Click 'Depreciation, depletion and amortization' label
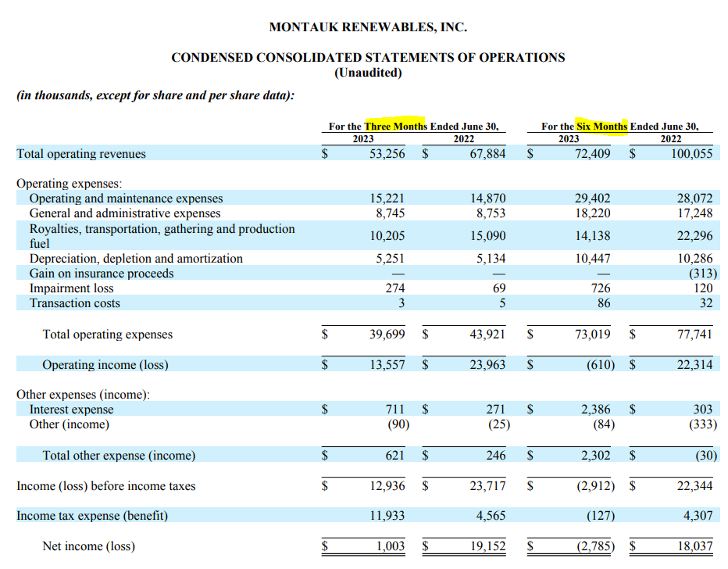Image resolution: width=728 pixels, height=569 pixels. click(x=136, y=258)
